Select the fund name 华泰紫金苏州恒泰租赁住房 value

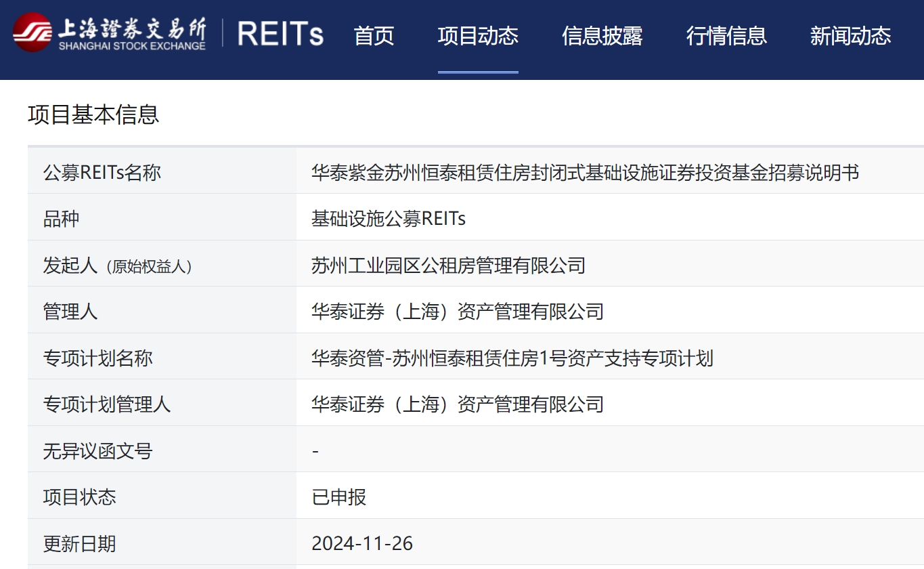586,173
